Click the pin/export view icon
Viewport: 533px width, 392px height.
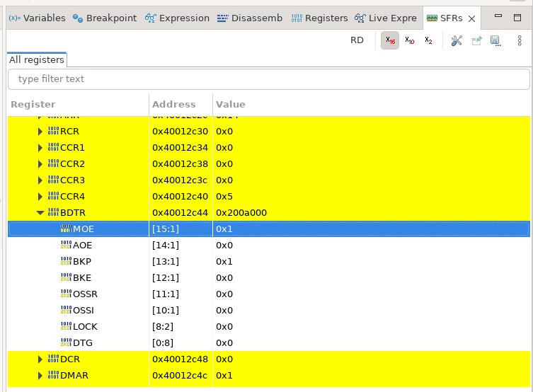pyautogui.click(x=476, y=40)
